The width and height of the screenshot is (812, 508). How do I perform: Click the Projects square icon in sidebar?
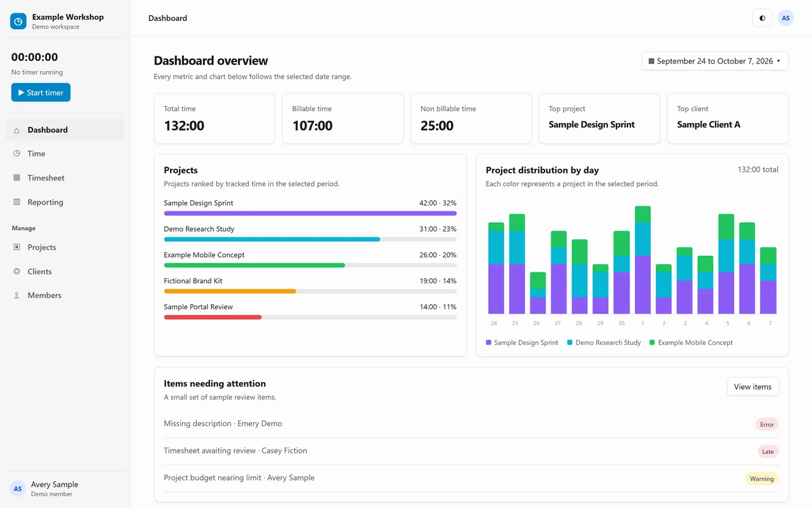point(16,247)
